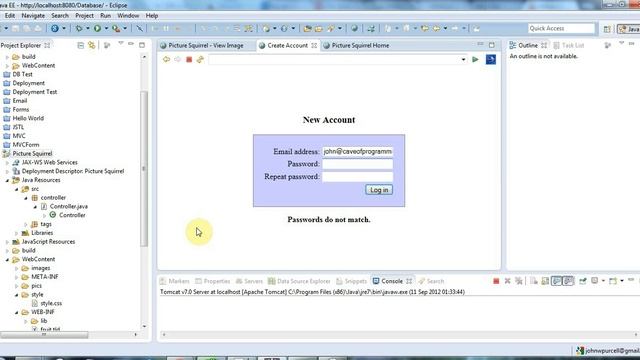Click the green Run button in toolbar
Screen dimensions: 640x360
pos(97,28)
